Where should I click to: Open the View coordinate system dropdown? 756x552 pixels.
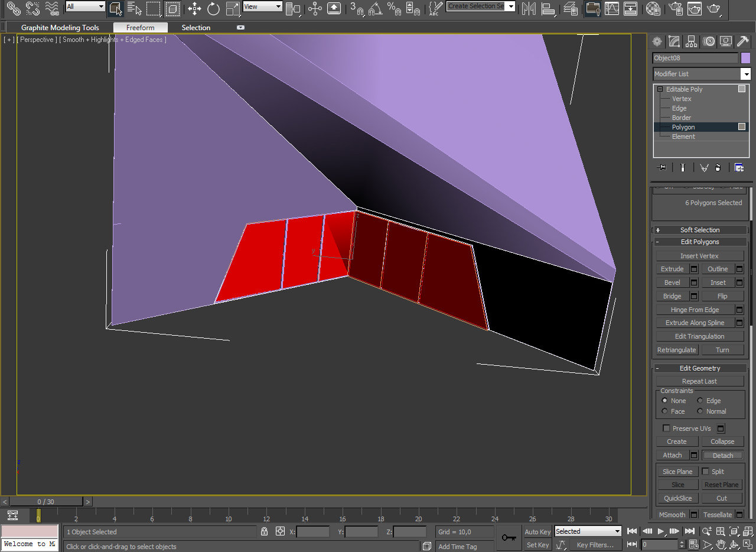click(263, 7)
